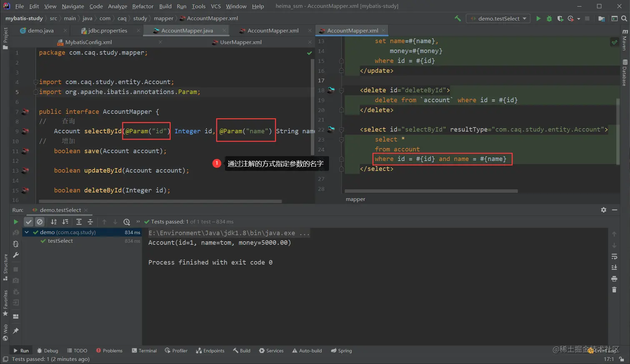Viewport: 630px width, 364px height.
Task: Pin the Run tab with pin icon
Action: coord(16,331)
